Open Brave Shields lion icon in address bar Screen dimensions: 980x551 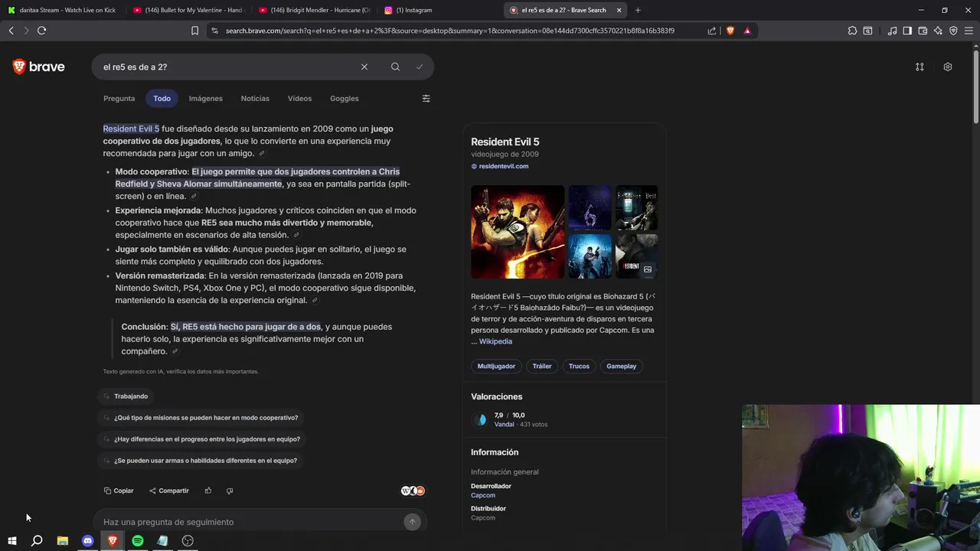[x=730, y=31]
